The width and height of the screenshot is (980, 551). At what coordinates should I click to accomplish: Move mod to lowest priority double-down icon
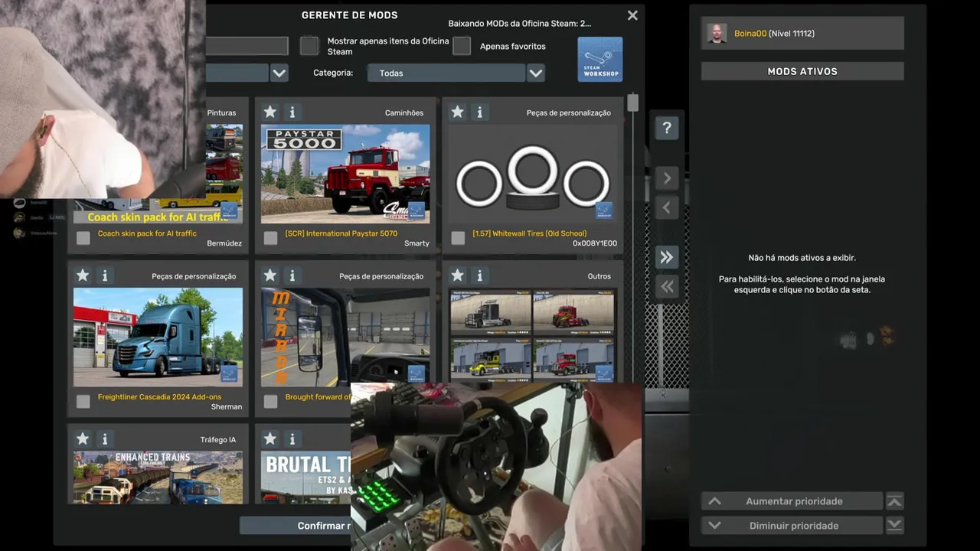(894, 526)
